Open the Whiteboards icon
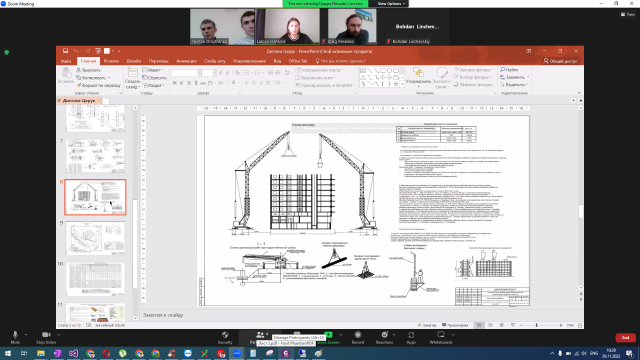 click(441, 337)
